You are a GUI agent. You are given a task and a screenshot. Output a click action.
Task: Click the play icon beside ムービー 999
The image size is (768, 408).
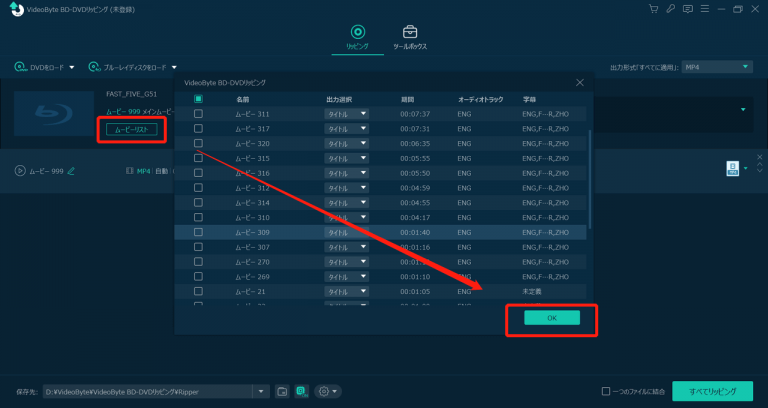[x=20, y=171]
